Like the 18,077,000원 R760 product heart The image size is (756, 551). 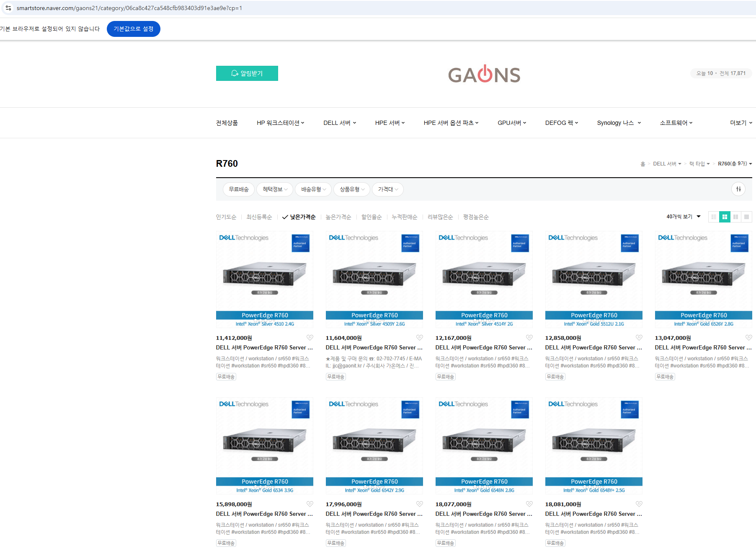pyautogui.click(x=529, y=504)
